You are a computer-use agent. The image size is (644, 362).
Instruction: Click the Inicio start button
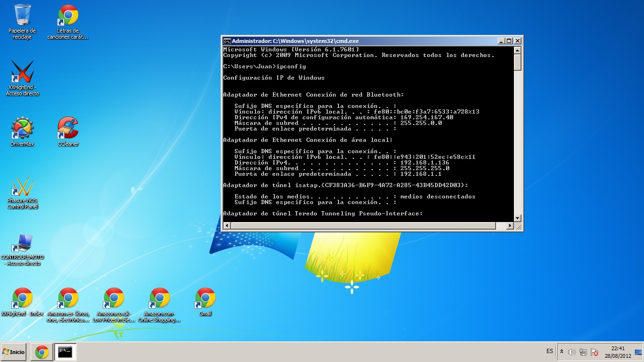(x=14, y=352)
